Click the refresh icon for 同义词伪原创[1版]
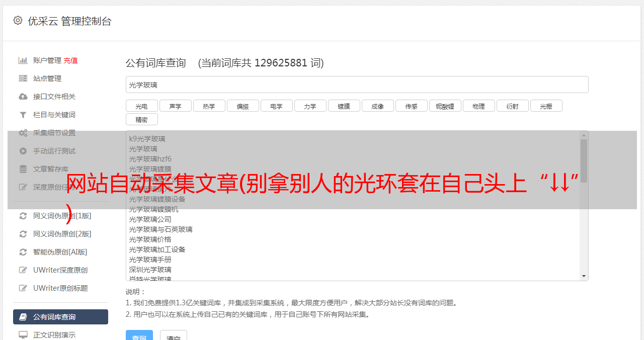 point(23,216)
